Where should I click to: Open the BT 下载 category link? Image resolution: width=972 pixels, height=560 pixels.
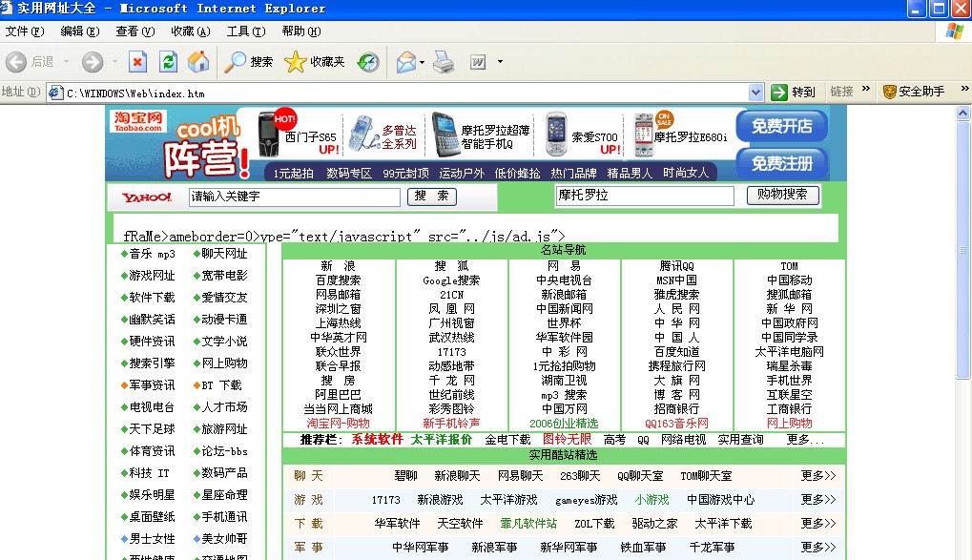pos(221,385)
